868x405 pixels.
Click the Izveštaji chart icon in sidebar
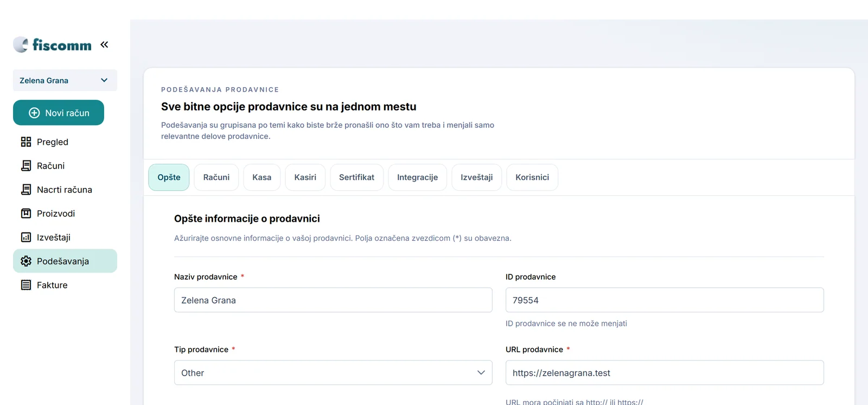coord(26,237)
